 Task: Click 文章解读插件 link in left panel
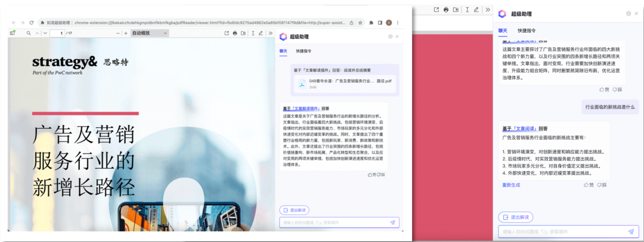[305, 108]
